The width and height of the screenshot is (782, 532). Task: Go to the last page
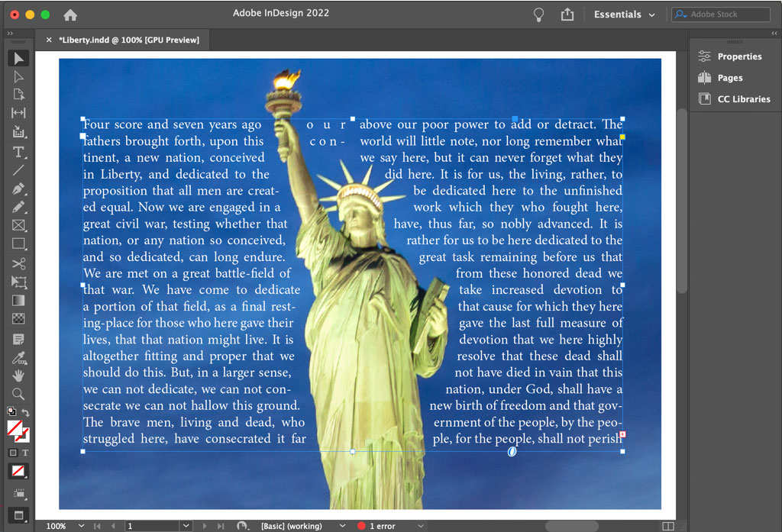click(221, 526)
